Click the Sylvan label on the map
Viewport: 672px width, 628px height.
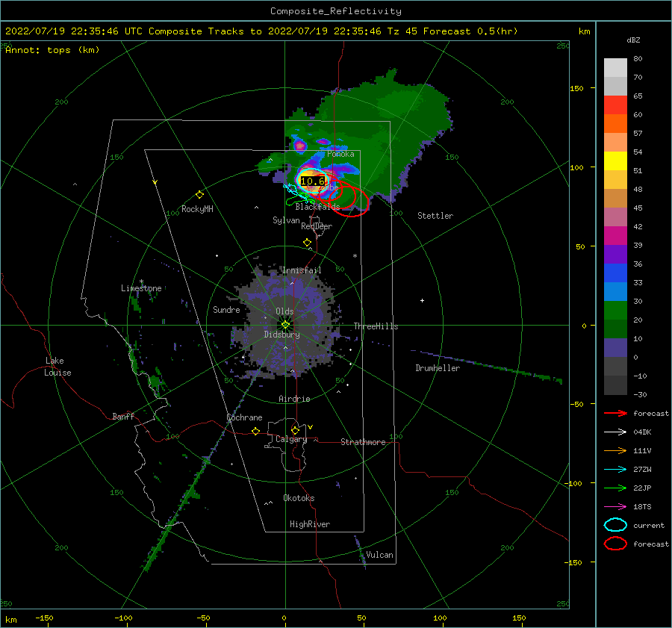[286, 220]
